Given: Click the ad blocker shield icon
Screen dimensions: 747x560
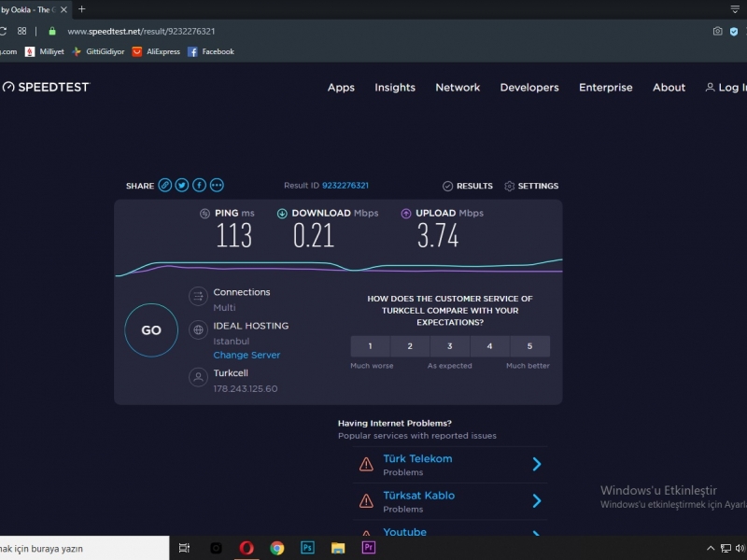Looking at the screenshot, I should 734,32.
